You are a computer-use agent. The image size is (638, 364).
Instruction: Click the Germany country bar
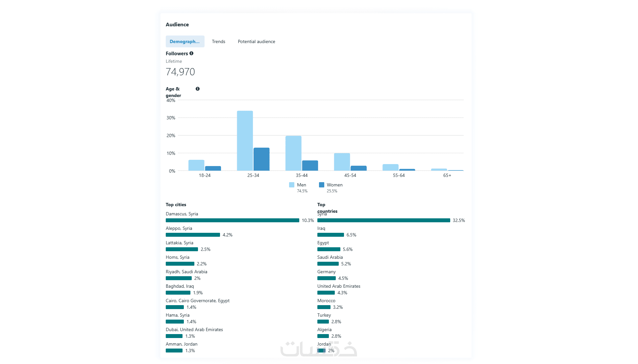point(326,278)
